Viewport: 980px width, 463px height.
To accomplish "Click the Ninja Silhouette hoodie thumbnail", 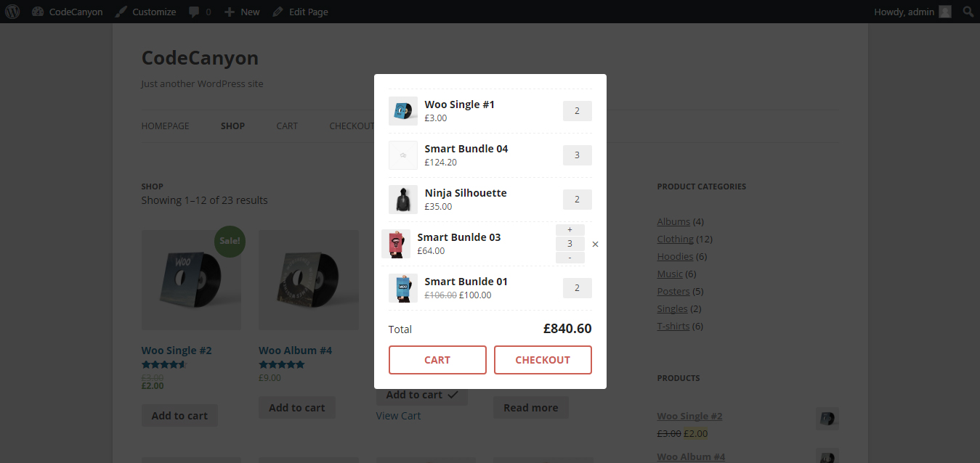I will tap(402, 200).
